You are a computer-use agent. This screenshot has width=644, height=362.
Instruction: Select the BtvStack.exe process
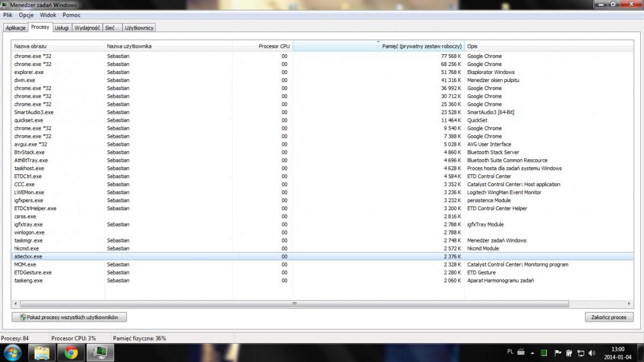pyautogui.click(x=322, y=152)
